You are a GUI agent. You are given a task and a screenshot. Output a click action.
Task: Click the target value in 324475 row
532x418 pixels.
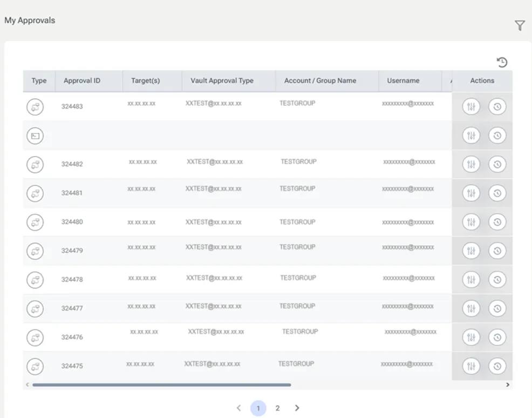(x=140, y=364)
